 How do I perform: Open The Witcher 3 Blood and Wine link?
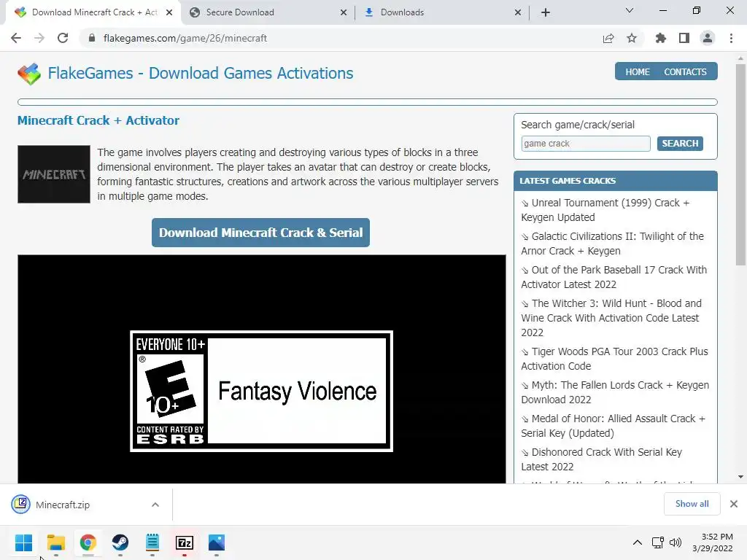(611, 318)
